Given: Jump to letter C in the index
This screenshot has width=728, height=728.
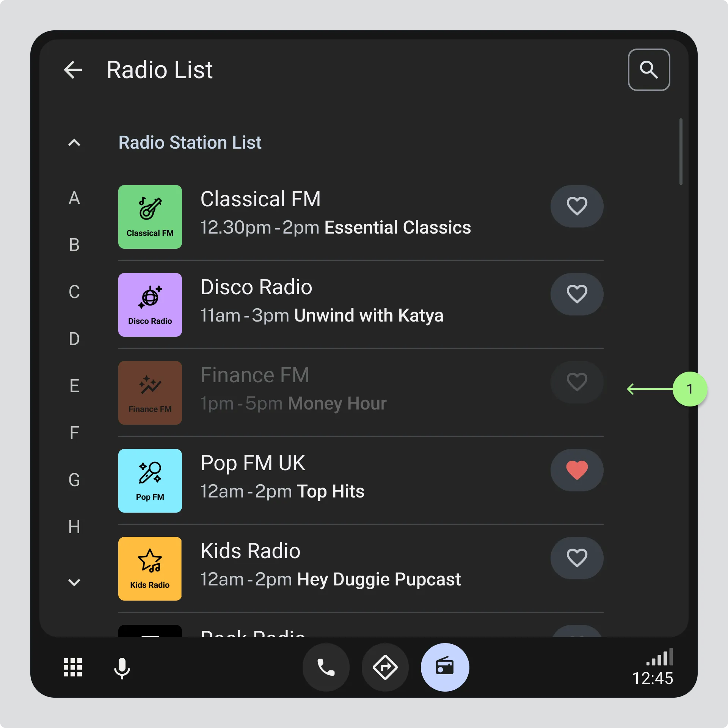Looking at the screenshot, I should (x=74, y=292).
